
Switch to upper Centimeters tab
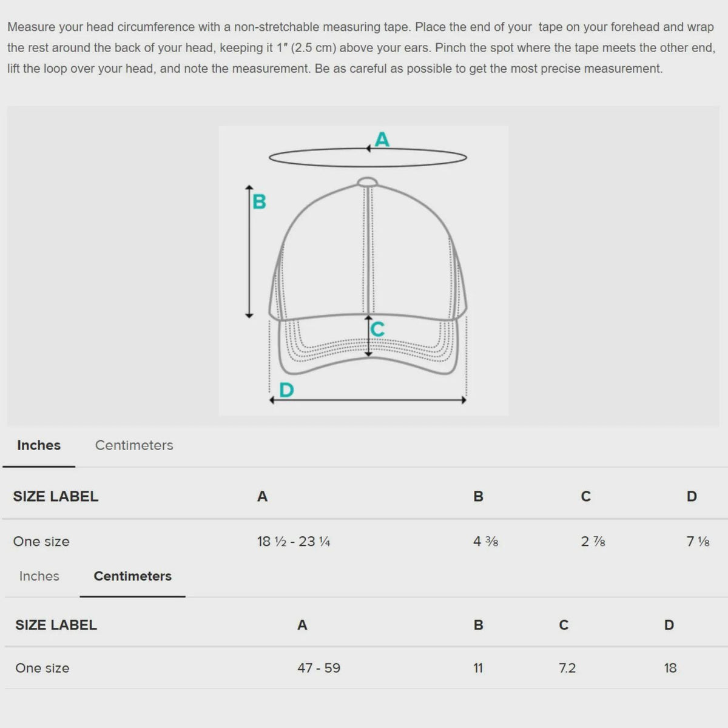(x=134, y=445)
